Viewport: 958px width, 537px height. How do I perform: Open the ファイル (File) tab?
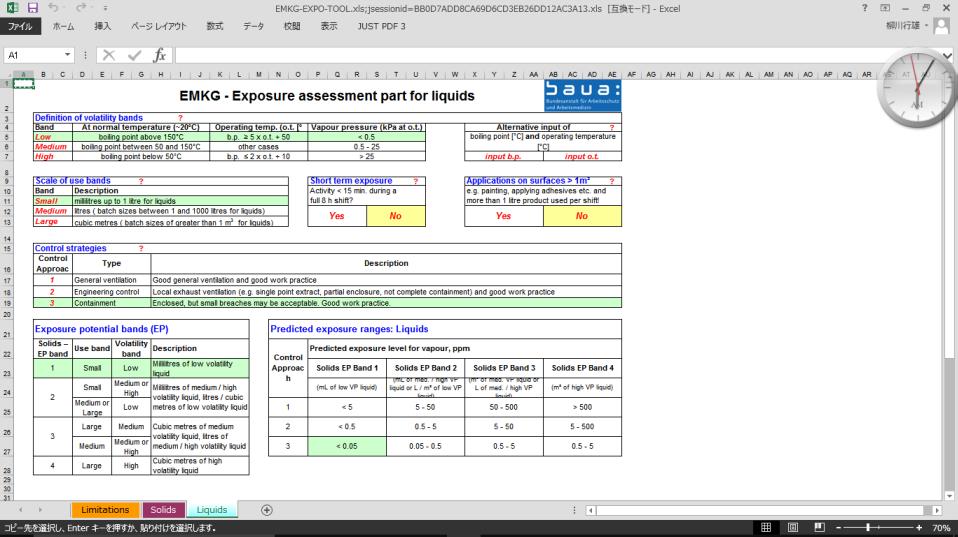pyautogui.click(x=21, y=26)
